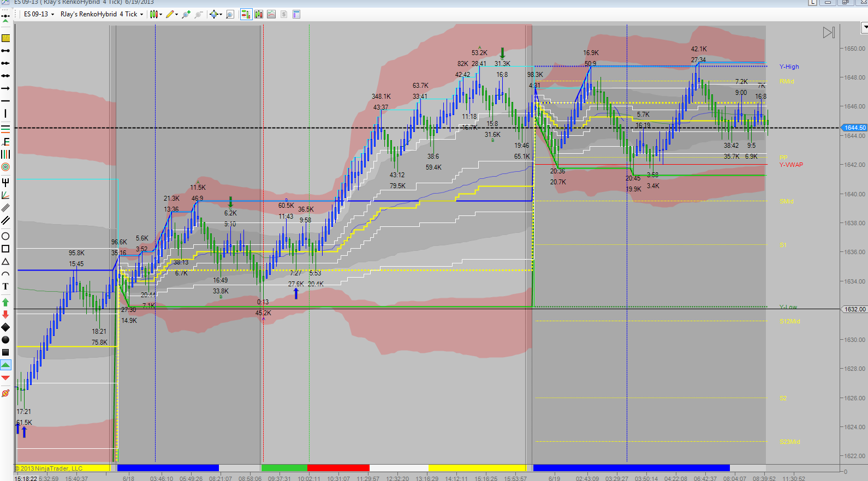This screenshot has width=868, height=481.
Task: Open the pencil drawing tools dropdown
Action: click(x=172, y=14)
